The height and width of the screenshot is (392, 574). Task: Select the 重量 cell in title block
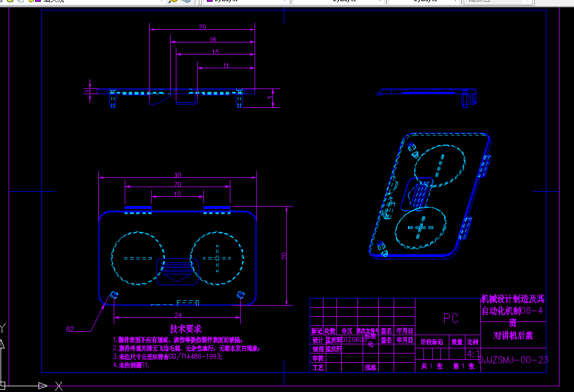click(457, 342)
